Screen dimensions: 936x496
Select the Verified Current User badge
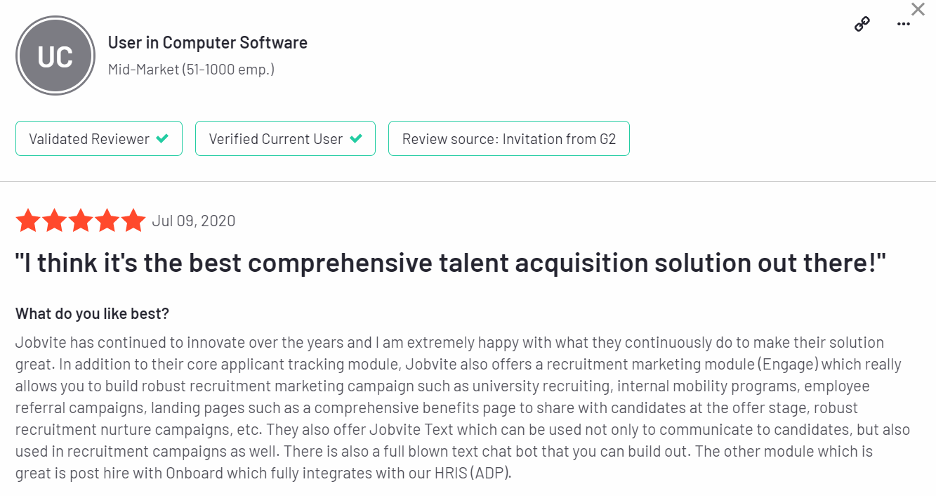(285, 138)
